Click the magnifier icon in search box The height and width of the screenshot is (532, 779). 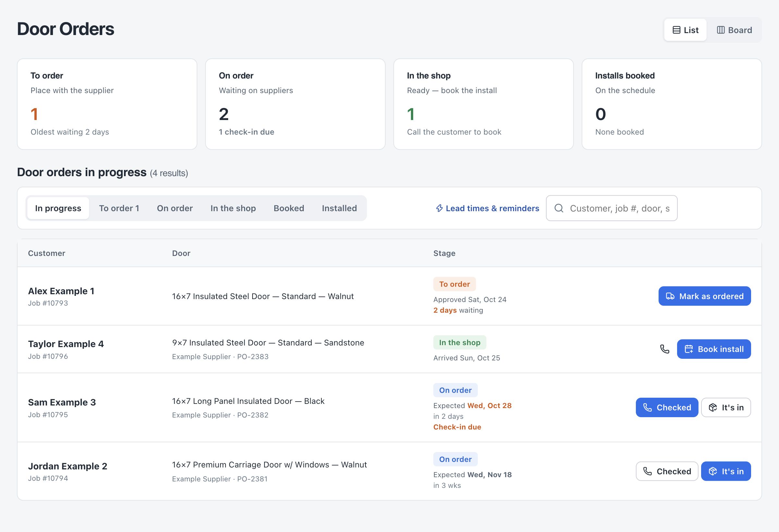pos(559,208)
